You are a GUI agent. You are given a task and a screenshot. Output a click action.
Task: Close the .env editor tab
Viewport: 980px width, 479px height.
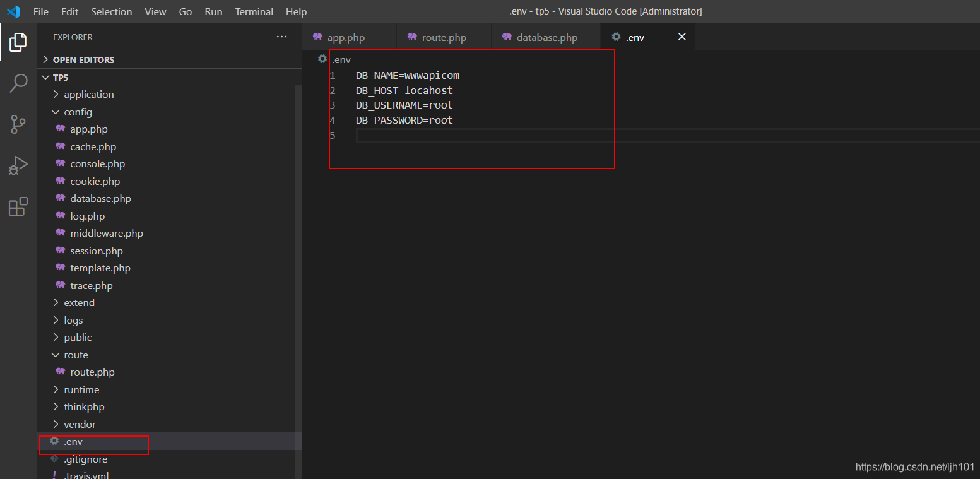coord(682,37)
